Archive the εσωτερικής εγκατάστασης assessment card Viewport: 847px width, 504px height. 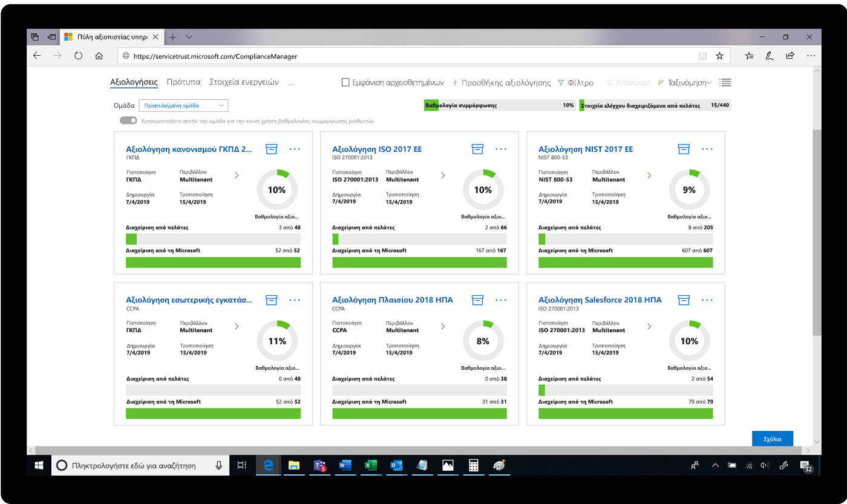[x=271, y=300]
